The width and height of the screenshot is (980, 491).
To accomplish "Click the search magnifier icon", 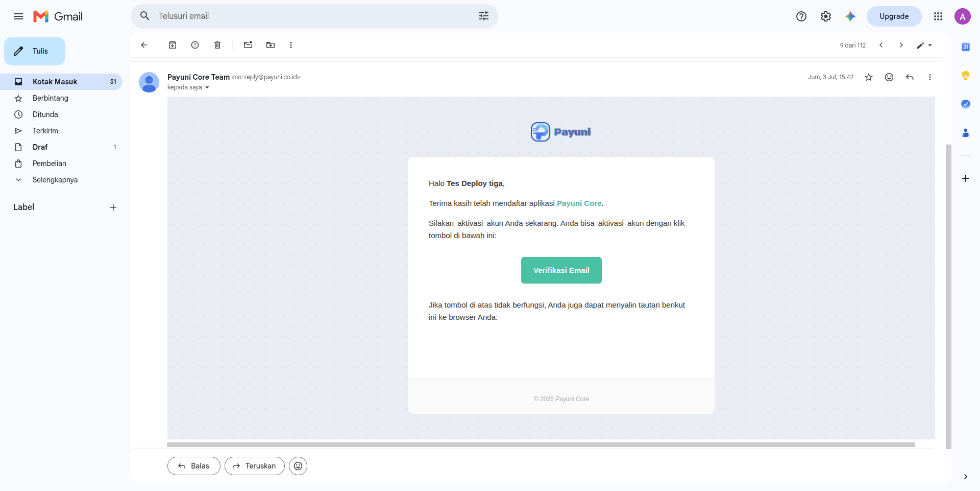I will [x=145, y=16].
